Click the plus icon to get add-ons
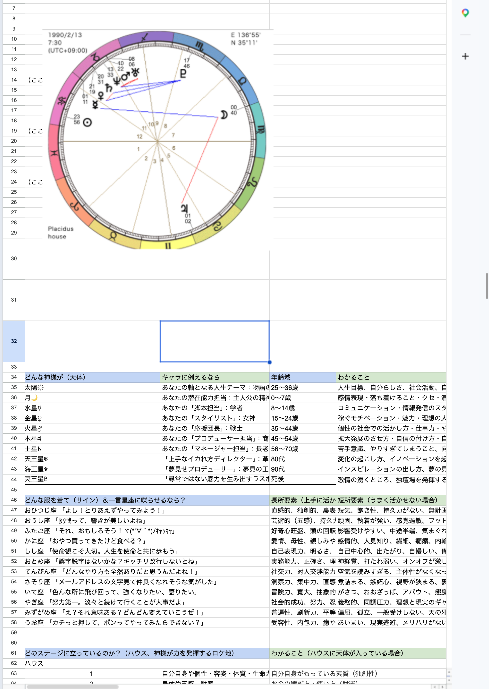489x689 pixels. [465, 56]
